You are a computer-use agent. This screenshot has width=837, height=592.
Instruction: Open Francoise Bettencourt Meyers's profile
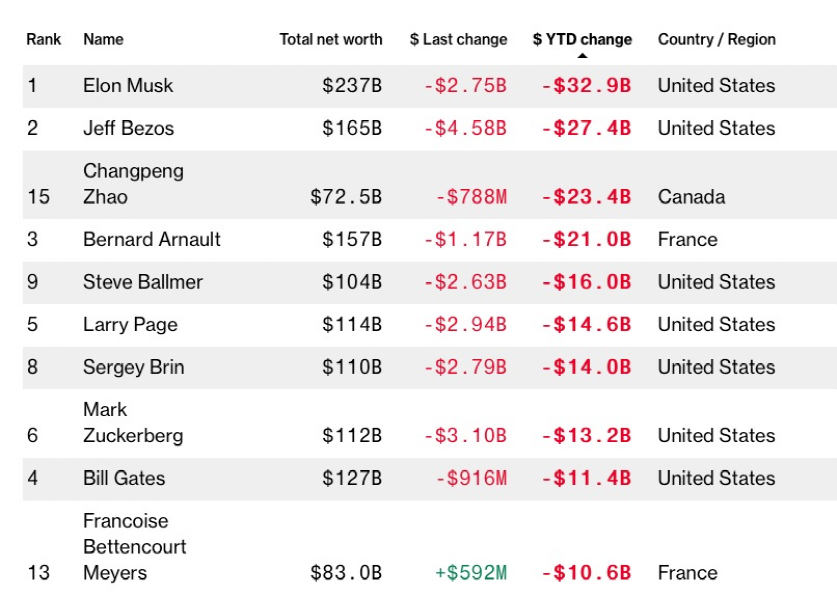[134, 547]
